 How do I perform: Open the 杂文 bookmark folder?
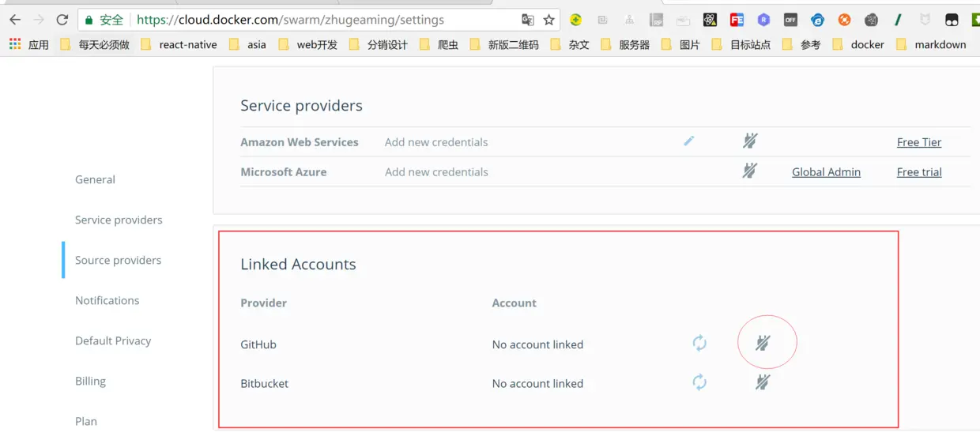[x=570, y=44]
